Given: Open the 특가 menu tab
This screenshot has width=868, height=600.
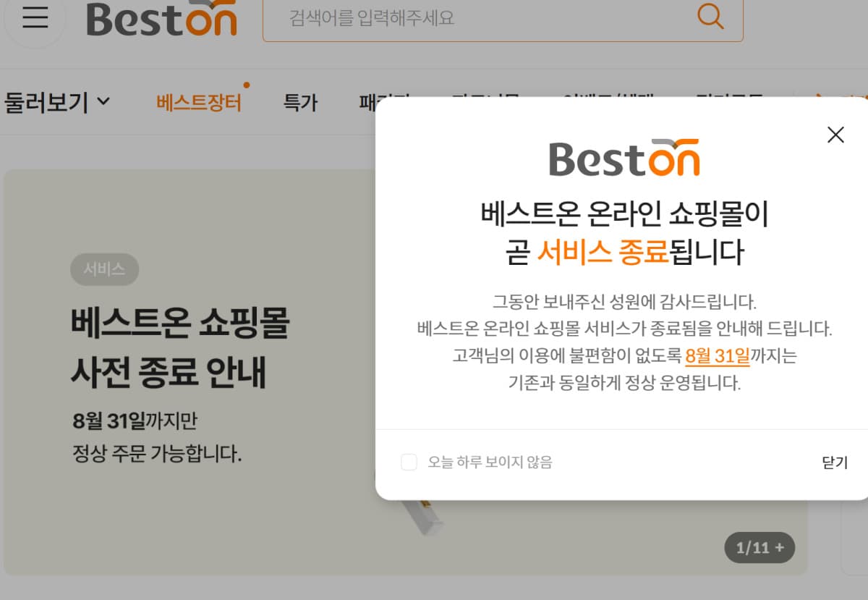Looking at the screenshot, I should click(x=300, y=102).
